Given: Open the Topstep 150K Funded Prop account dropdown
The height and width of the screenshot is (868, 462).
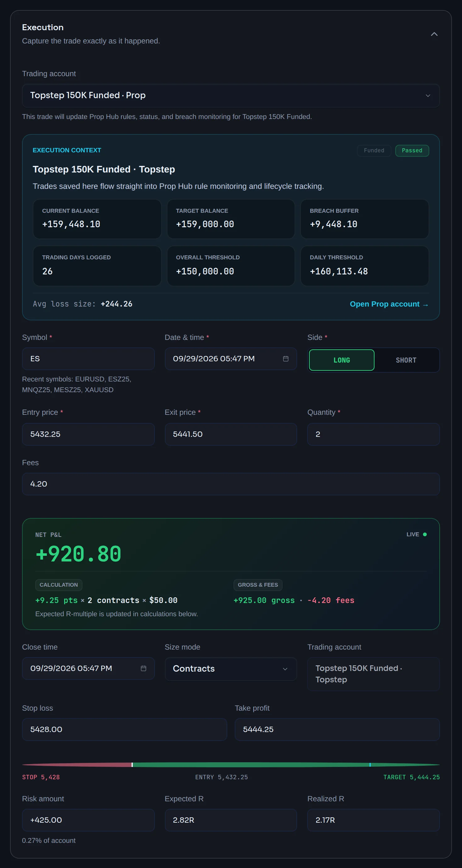Looking at the screenshot, I should pyautogui.click(x=231, y=96).
